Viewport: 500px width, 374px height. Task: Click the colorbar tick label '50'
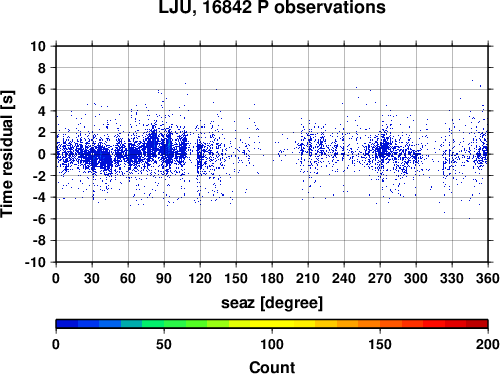click(164, 344)
